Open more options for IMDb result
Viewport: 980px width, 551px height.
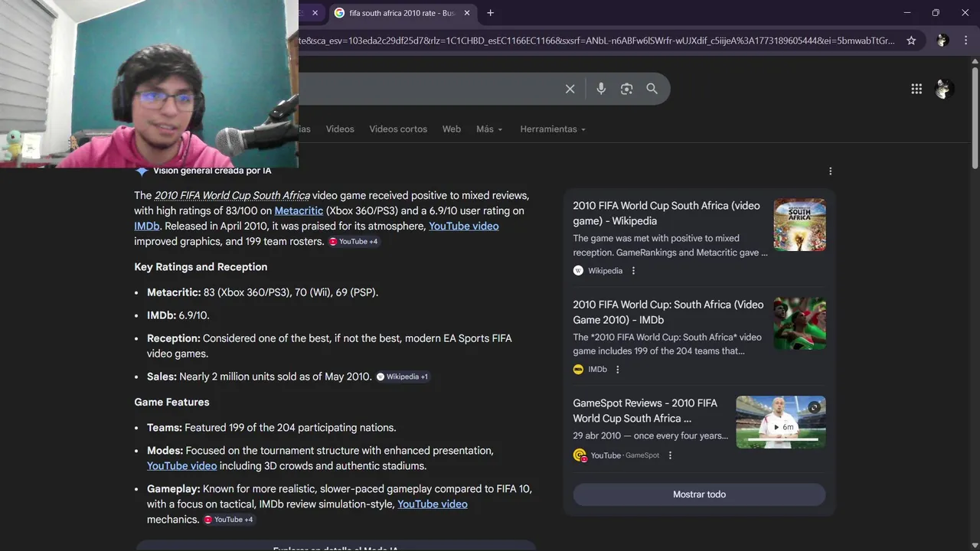(617, 370)
